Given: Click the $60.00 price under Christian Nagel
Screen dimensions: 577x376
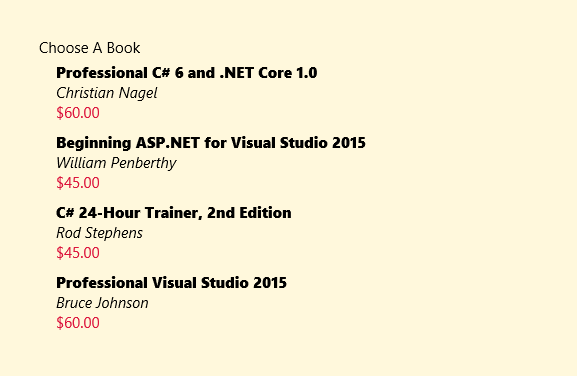Looking at the screenshot, I should tap(78, 113).
